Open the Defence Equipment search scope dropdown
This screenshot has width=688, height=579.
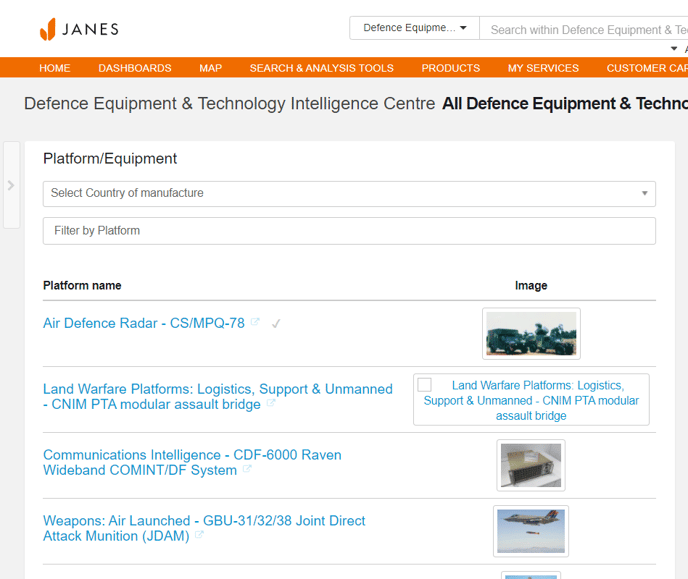414,28
